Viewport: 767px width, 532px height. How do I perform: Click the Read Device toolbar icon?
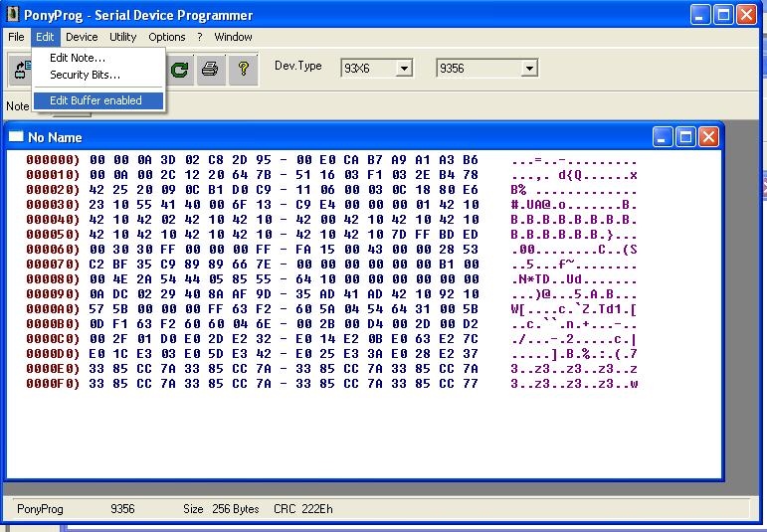pyautogui.click(x=21, y=70)
